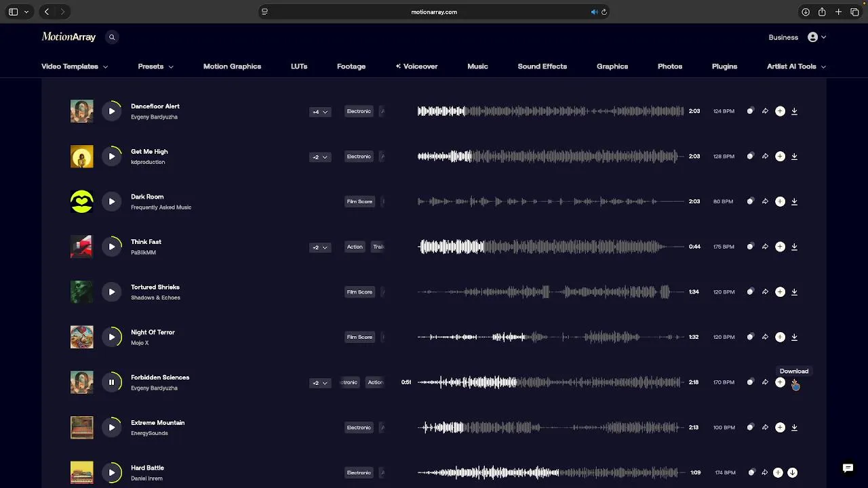Go back in Safari history
868x488 pixels.
(x=47, y=12)
